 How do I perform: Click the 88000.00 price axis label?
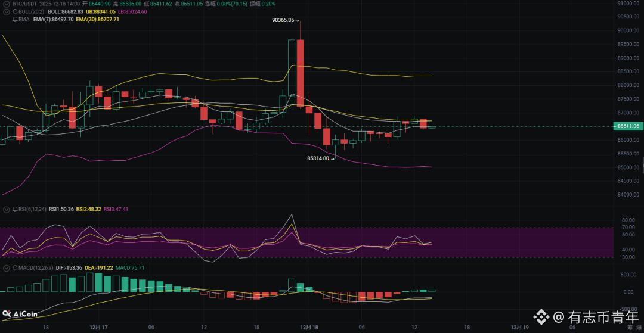pos(629,85)
